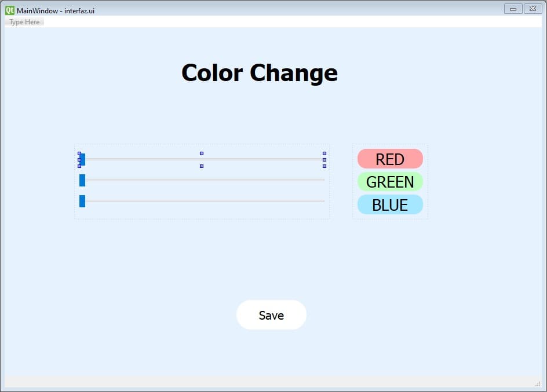Minimize the interfaz.ui form window
Image resolution: width=547 pixels, height=392 pixels.
click(513, 9)
